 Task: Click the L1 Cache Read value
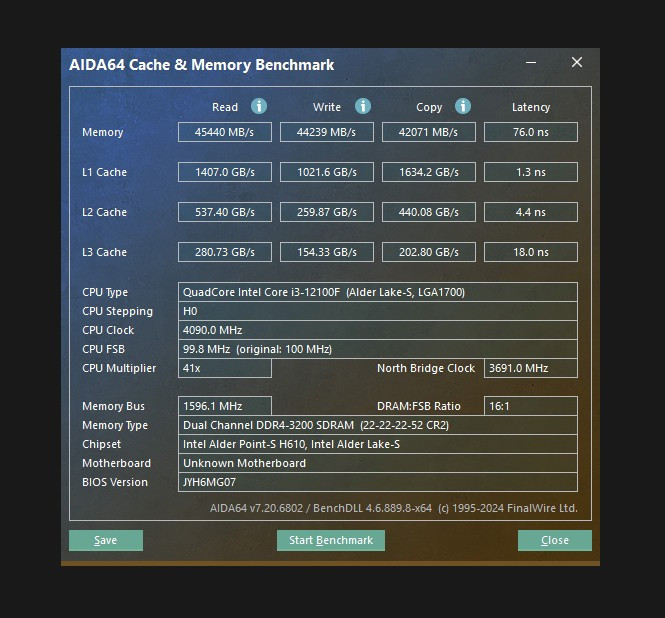tap(225, 172)
